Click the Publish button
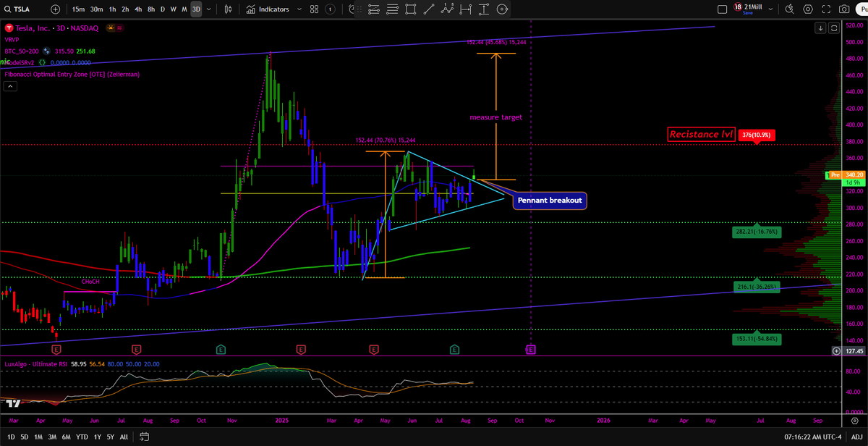 [x=862, y=9]
